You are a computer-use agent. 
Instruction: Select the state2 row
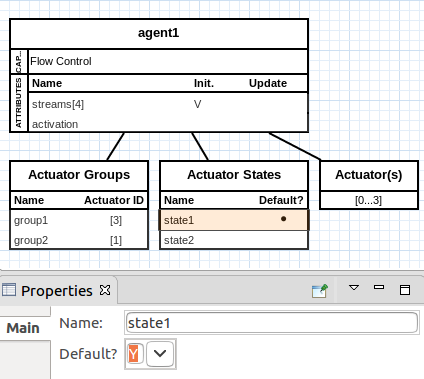(234, 240)
